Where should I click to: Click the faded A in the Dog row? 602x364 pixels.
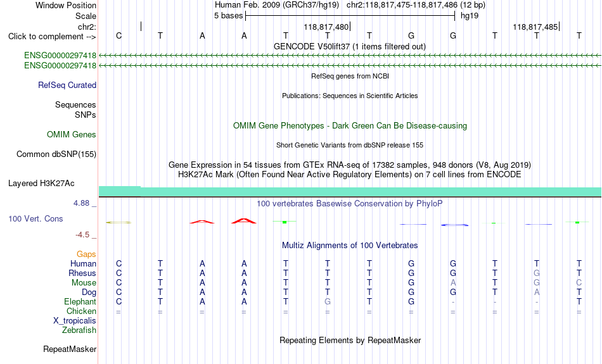(x=537, y=292)
